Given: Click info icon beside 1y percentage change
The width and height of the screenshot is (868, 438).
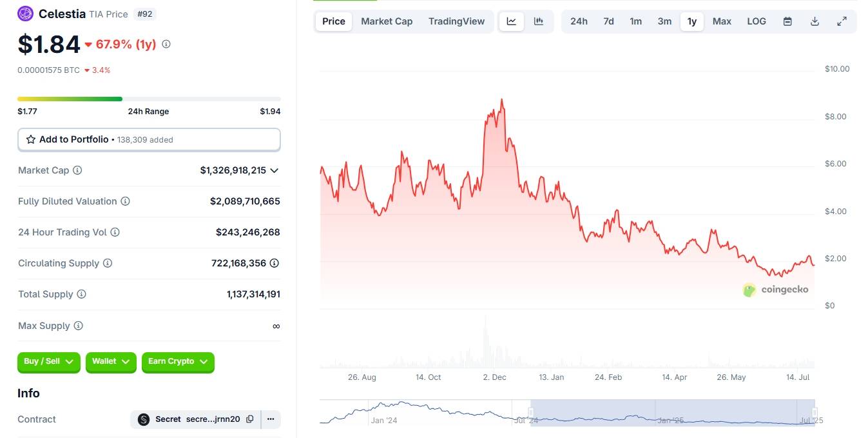Looking at the screenshot, I should (166, 45).
